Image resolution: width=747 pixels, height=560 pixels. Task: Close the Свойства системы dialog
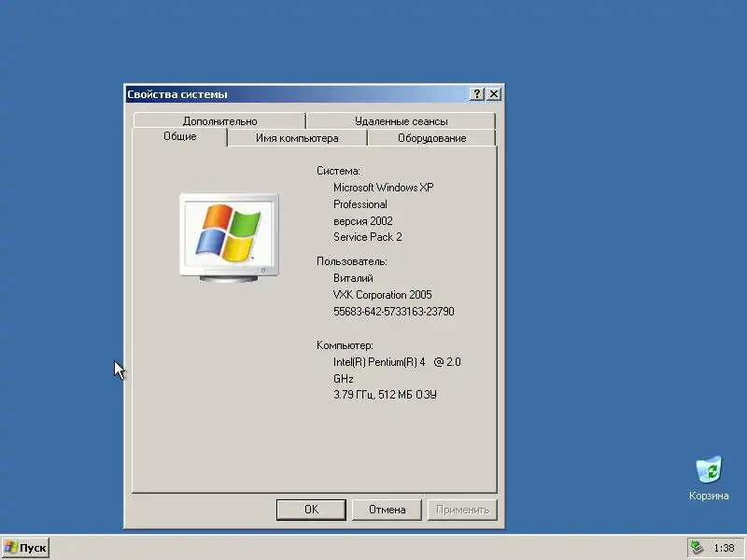494,94
